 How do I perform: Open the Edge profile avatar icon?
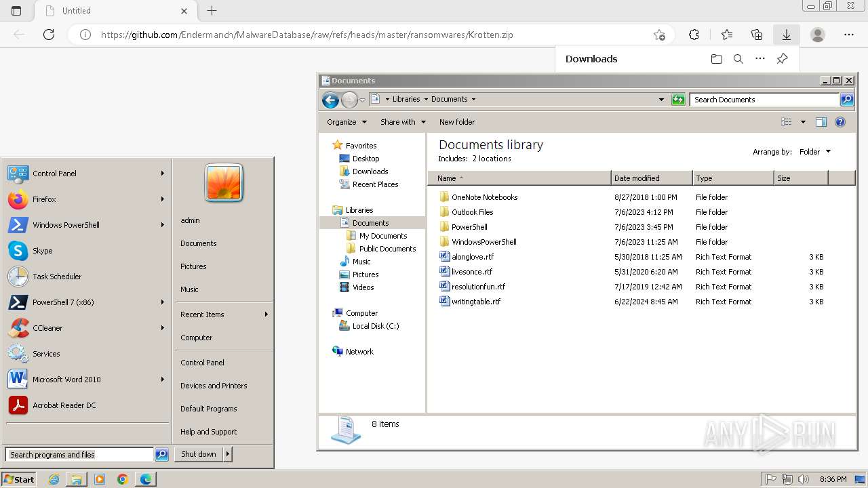pos(818,35)
